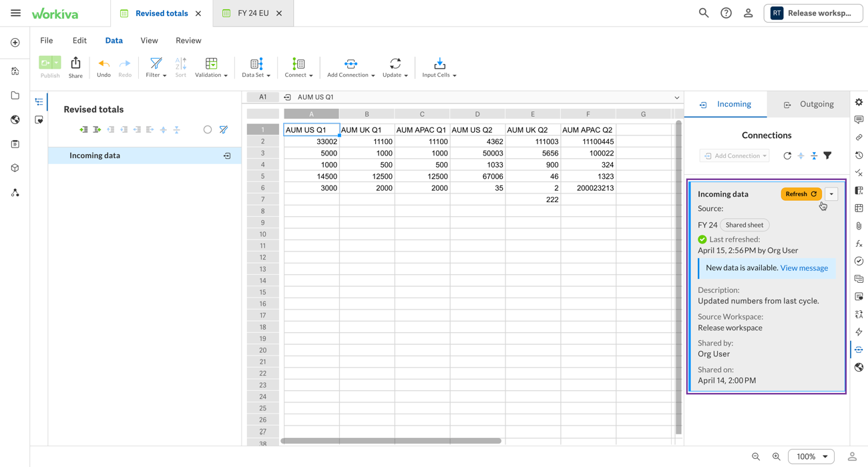The image size is (868, 467).
Task: Open the help question mark icon
Action: [x=726, y=13]
